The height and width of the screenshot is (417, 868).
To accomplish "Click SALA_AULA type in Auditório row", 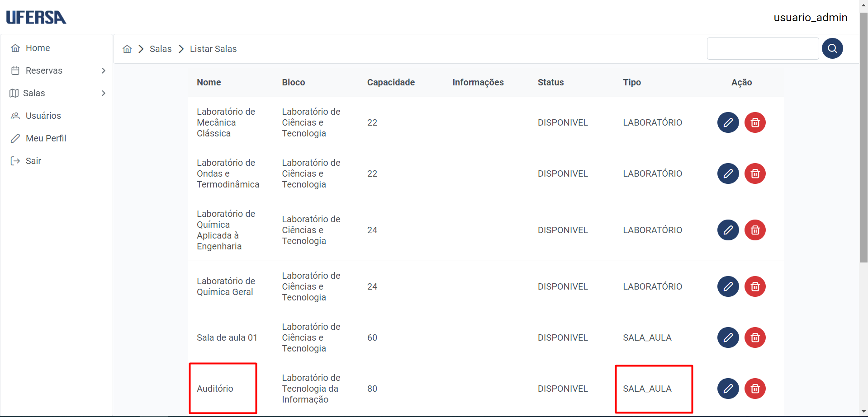I will (647, 389).
